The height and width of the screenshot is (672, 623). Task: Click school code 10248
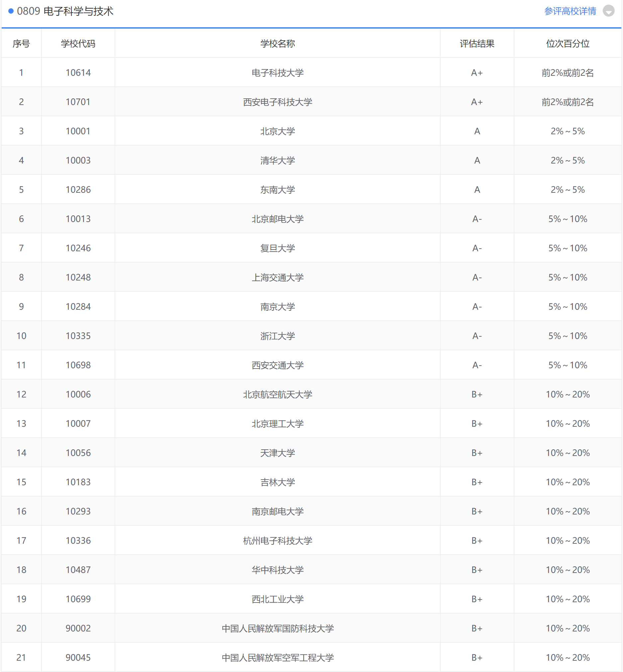[x=78, y=277]
